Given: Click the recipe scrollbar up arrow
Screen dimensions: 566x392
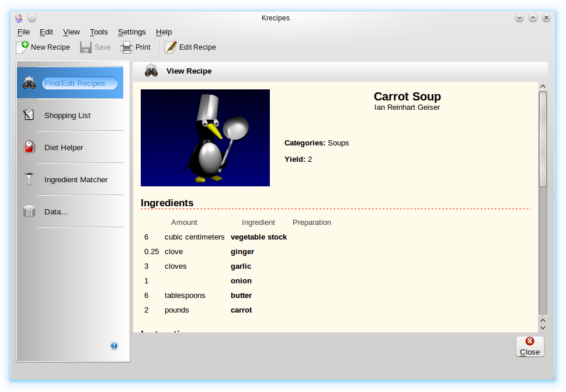Looking at the screenshot, I should tap(543, 86).
